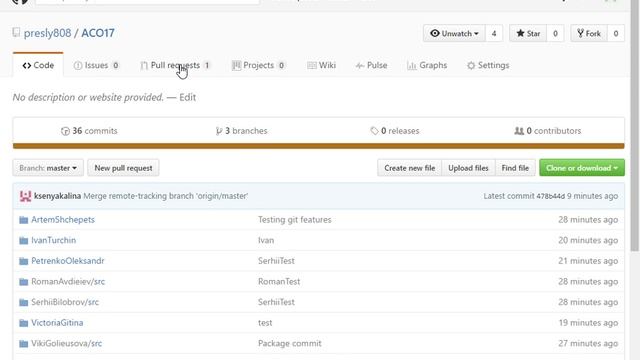Click Create new file button
The height and width of the screenshot is (360, 640).
point(409,168)
